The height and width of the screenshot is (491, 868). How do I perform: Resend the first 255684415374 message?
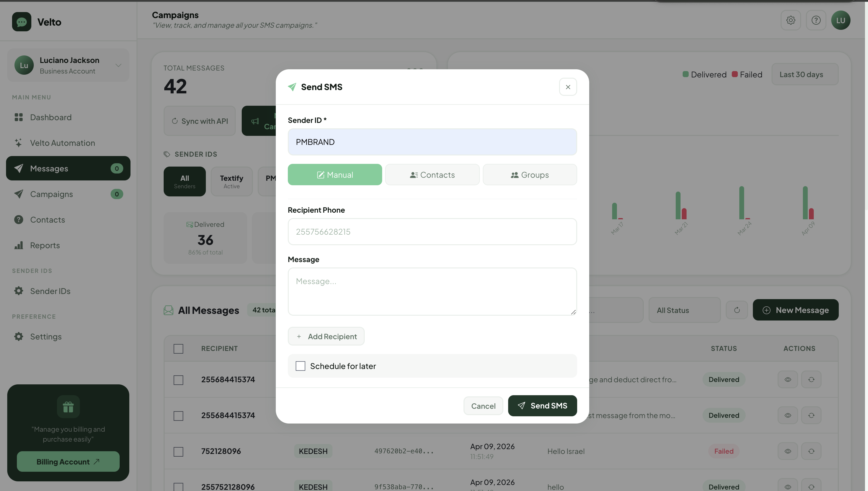click(x=811, y=379)
